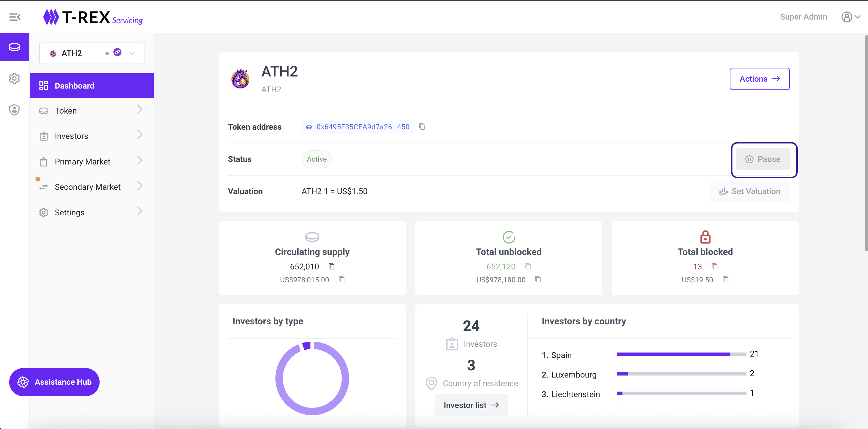This screenshot has width=868, height=429.
Task: Open the Investor list button
Action: click(471, 405)
